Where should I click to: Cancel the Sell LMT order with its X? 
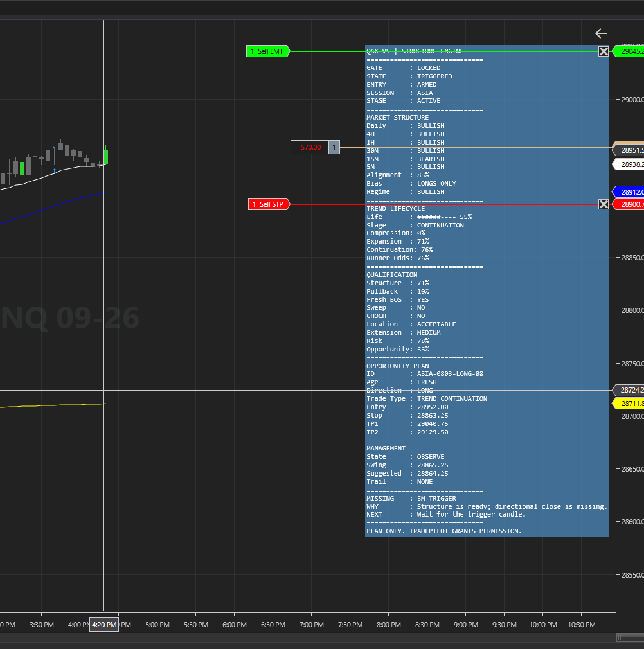click(604, 51)
